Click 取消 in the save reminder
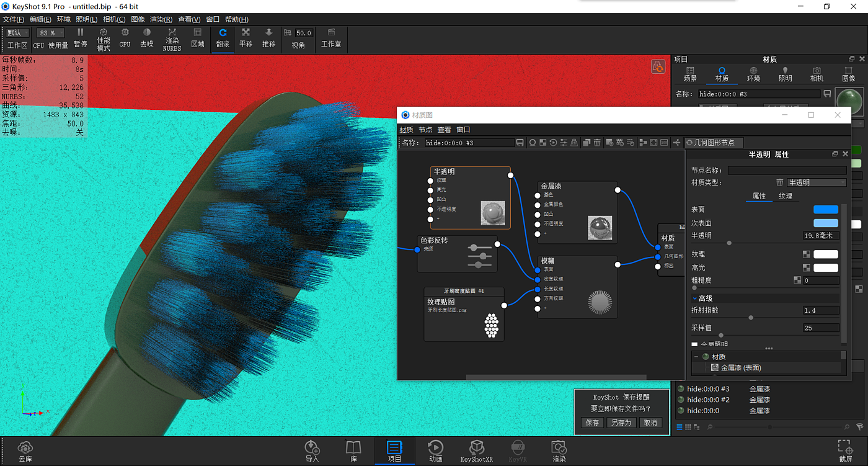 650,423
